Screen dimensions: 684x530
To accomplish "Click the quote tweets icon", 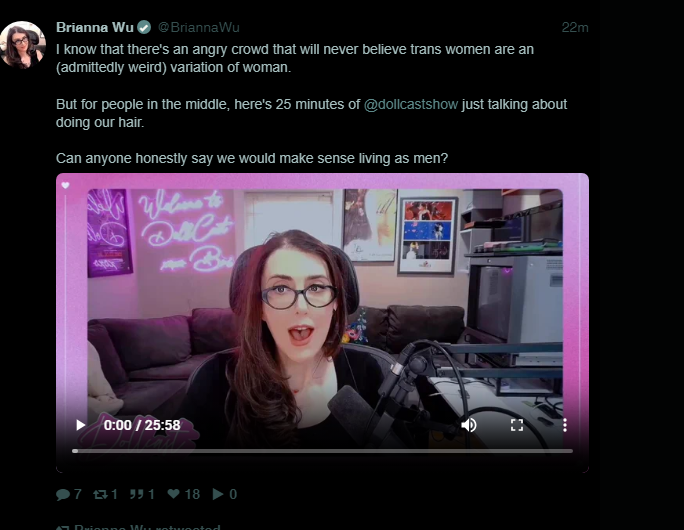I will (137, 494).
